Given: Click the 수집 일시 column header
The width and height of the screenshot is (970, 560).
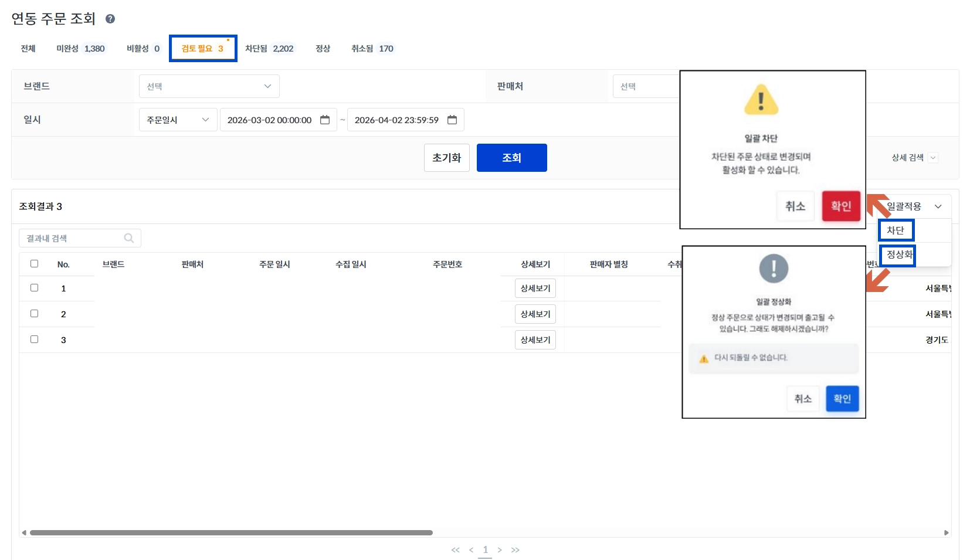Looking at the screenshot, I should 351,264.
